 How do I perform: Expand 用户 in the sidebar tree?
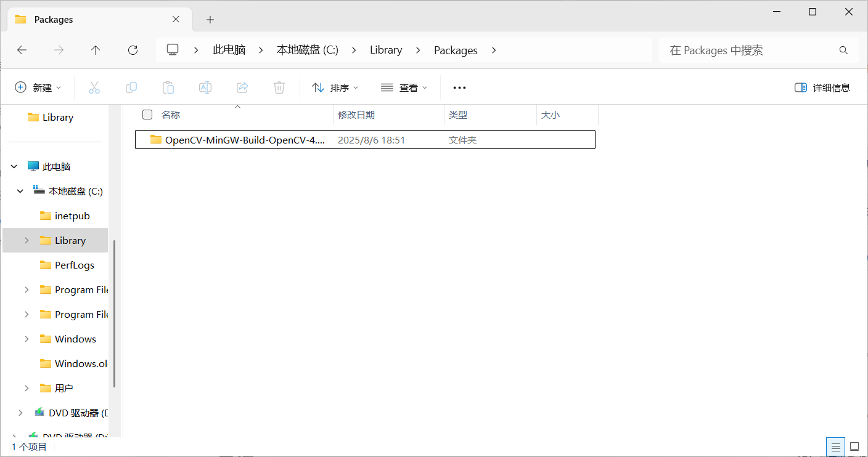[x=26, y=388]
